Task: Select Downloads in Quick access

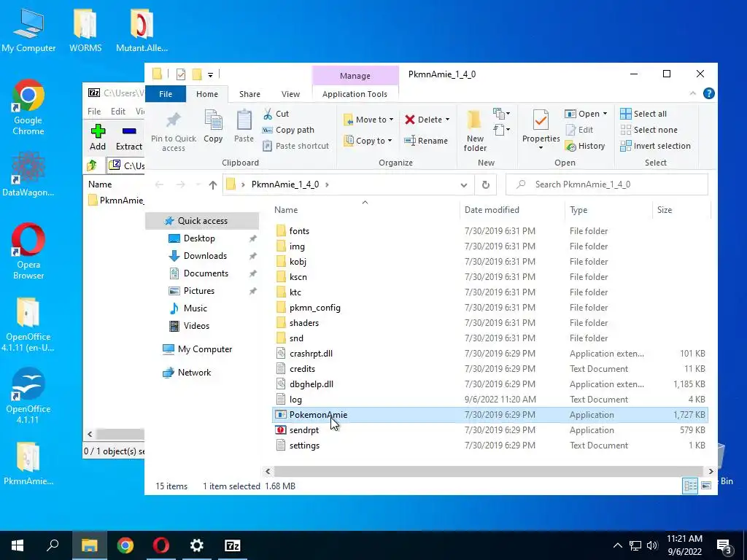Action: tap(205, 256)
